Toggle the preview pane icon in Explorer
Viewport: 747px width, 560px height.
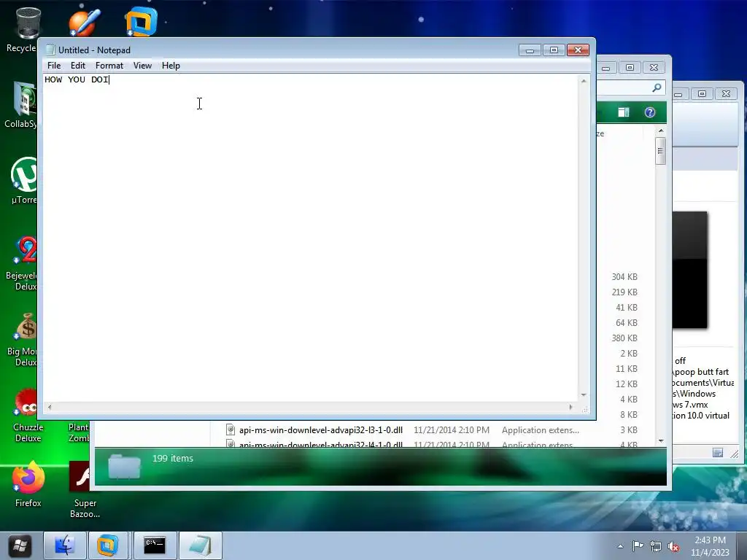624,112
